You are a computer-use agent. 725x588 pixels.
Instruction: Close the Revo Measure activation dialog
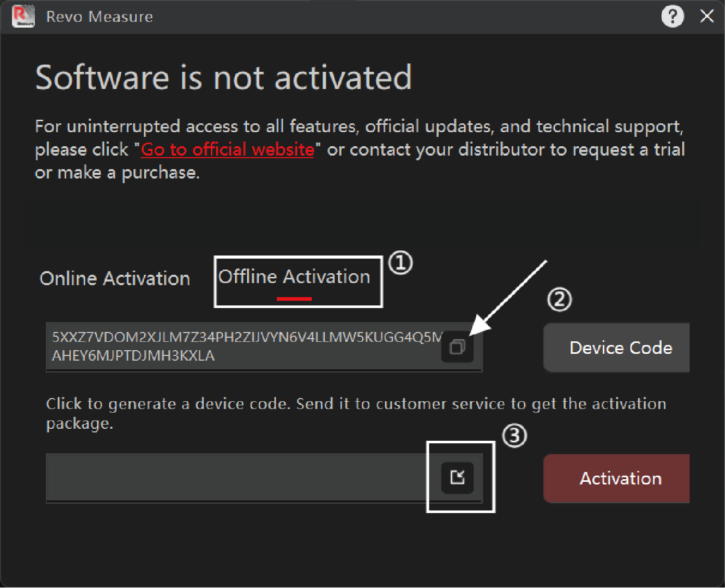707,16
